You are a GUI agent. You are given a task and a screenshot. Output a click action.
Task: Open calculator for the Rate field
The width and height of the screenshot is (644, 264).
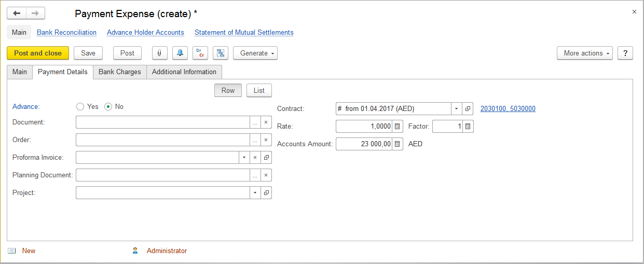397,127
